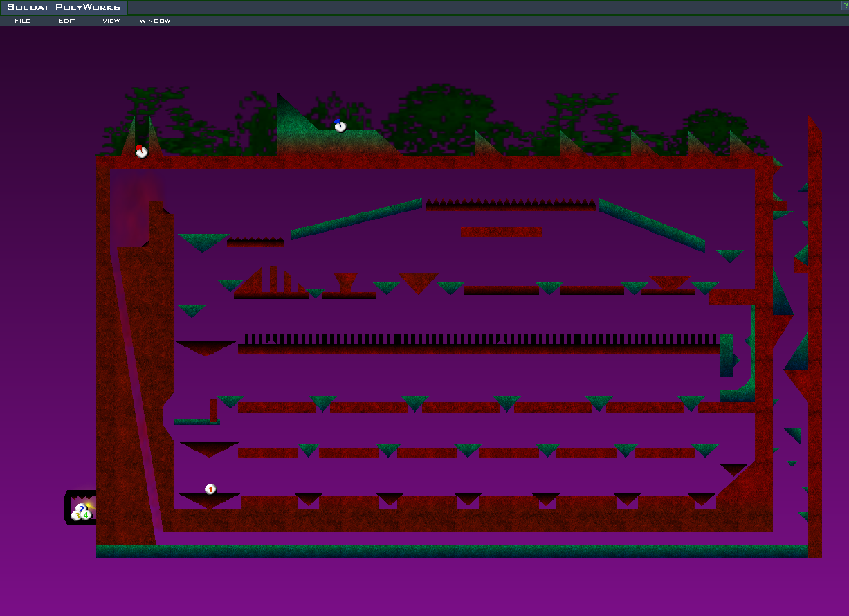Click the small red platform beneath the spikes
Screen dimensions: 849x616
(501, 231)
